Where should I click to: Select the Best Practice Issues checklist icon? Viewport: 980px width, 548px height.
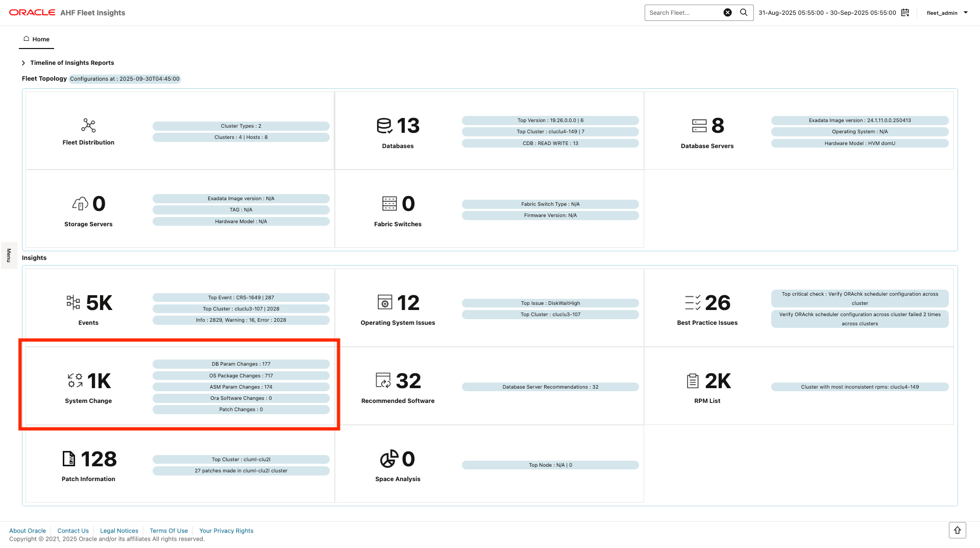pos(693,303)
